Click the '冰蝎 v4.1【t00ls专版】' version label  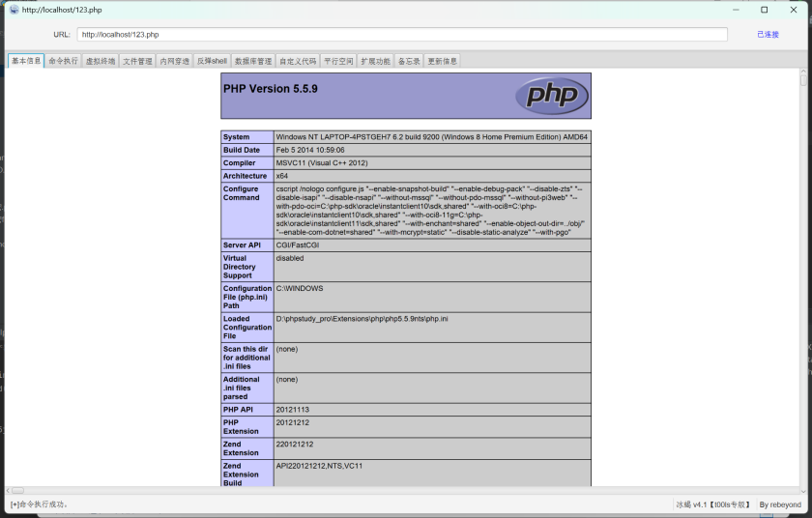tap(712, 504)
